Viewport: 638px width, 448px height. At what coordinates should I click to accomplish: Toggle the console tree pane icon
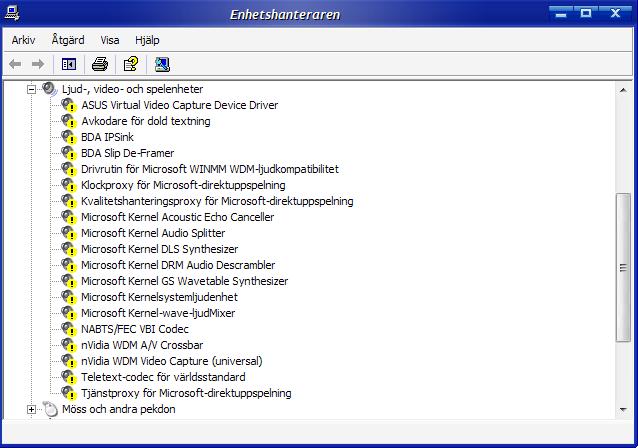(x=69, y=64)
